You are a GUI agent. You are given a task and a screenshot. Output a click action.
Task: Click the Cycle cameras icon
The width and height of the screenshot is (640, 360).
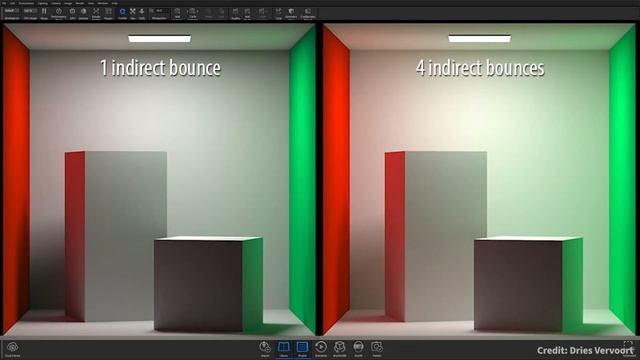point(192,11)
